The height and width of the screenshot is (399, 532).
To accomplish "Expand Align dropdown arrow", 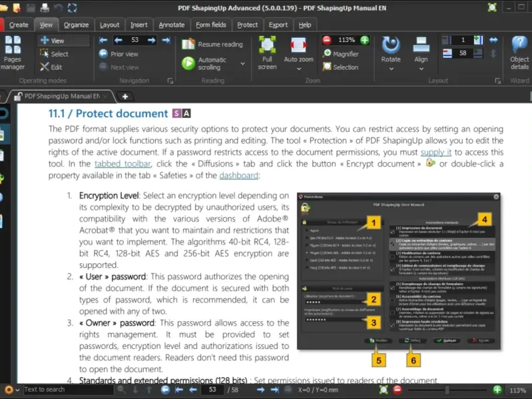I will (x=421, y=69).
